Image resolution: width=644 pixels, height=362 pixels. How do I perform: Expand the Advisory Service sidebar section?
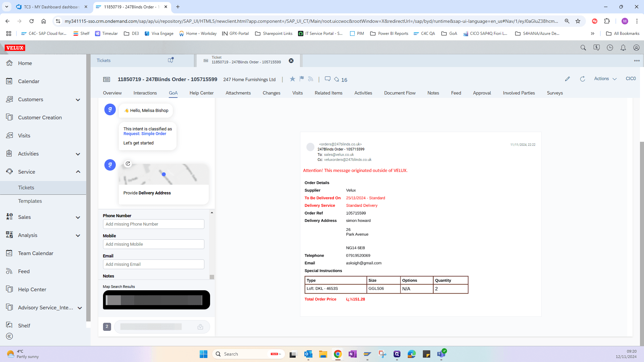point(80,308)
